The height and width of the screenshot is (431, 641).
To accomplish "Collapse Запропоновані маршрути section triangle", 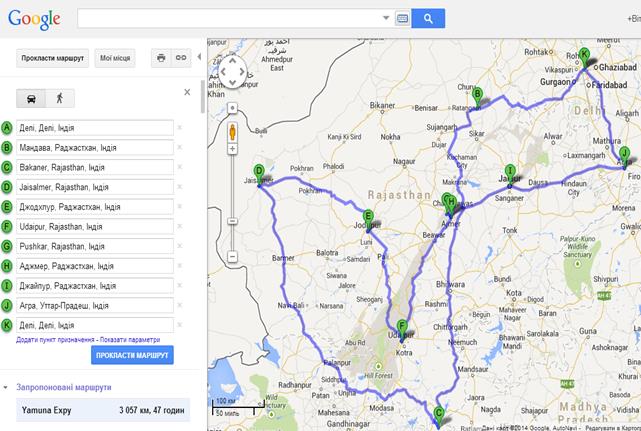I will (x=6, y=387).
